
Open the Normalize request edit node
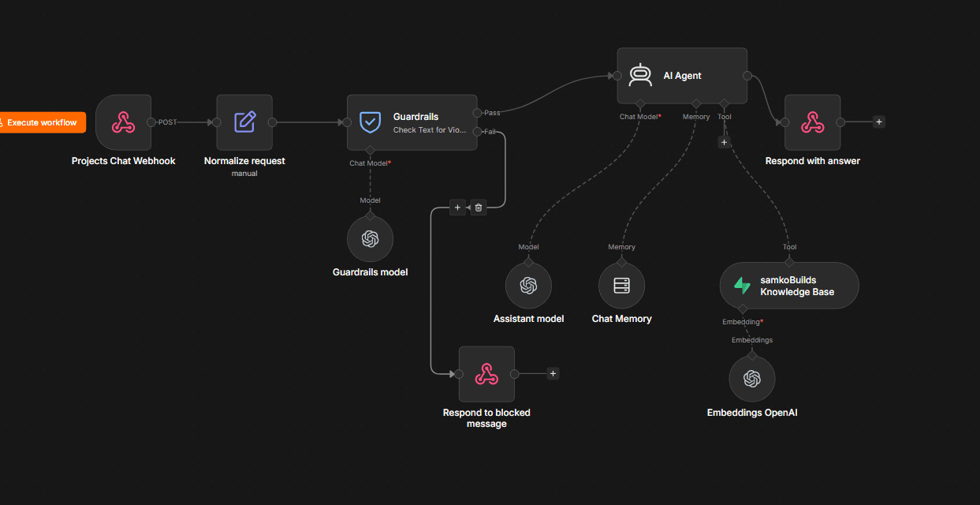click(244, 122)
